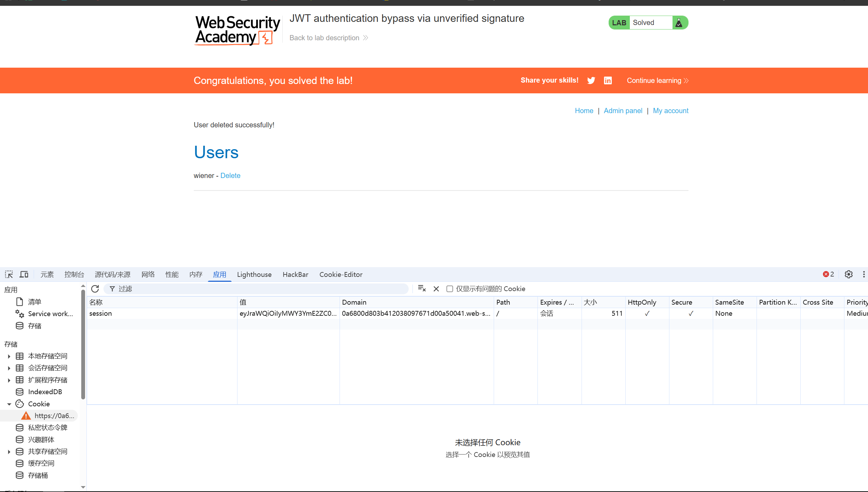Viewport: 868px width, 492px height.
Task: Open DevTools settings gear
Action: pyautogui.click(x=849, y=274)
